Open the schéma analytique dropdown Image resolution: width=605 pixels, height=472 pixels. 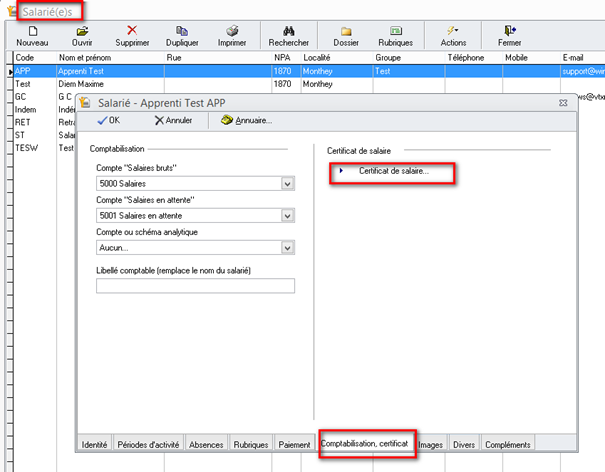(x=288, y=247)
